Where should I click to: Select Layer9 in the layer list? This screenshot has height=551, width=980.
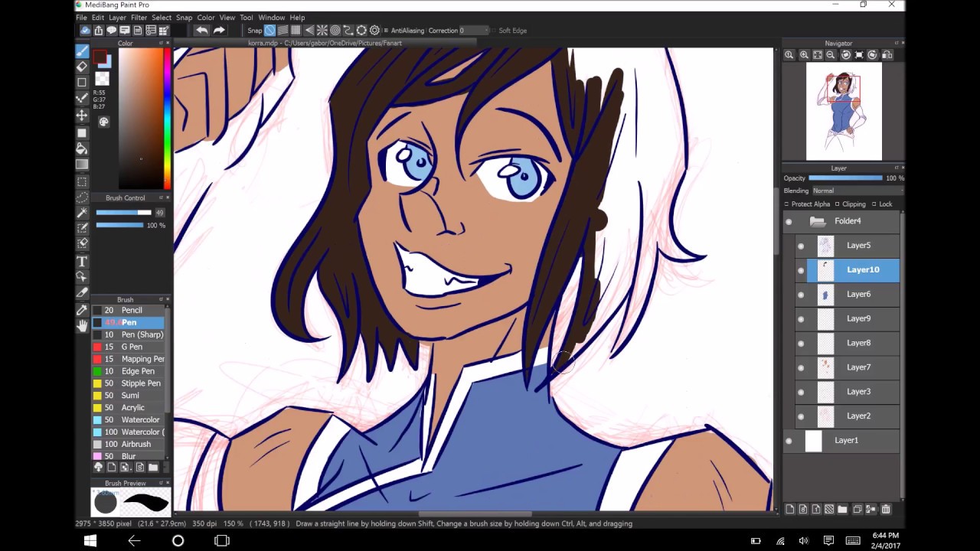tap(848, 318)
